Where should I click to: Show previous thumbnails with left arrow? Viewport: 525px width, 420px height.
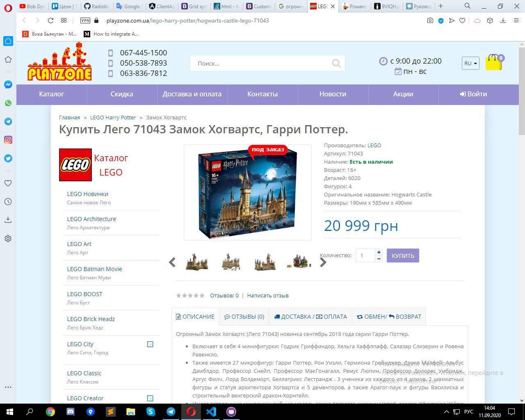click(x=172, y=262)
